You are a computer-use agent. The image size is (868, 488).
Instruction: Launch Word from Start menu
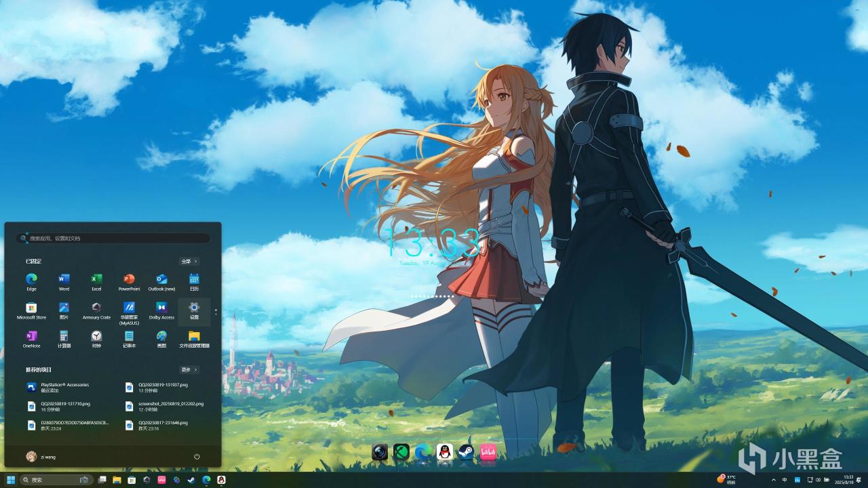[x=64, y=282]
